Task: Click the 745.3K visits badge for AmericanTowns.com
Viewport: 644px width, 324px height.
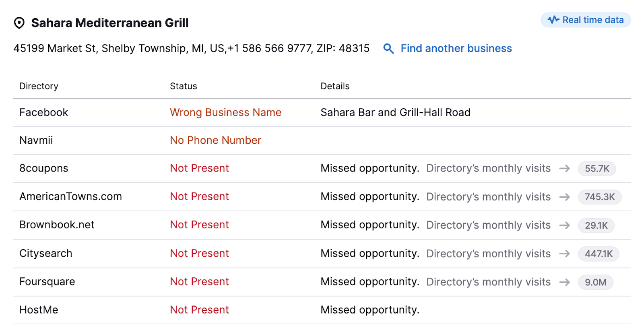Action: point(599,197)
